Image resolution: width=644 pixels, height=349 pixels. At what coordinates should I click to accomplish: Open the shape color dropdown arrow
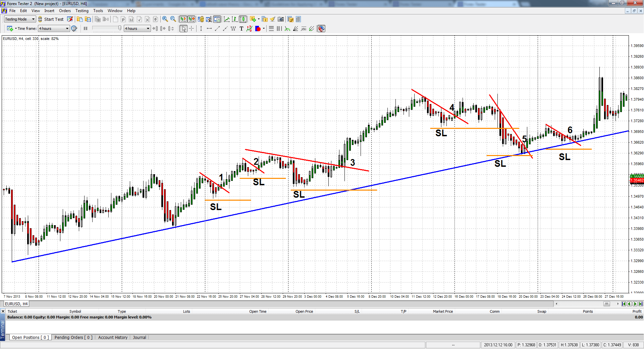[x=264, y=29]
